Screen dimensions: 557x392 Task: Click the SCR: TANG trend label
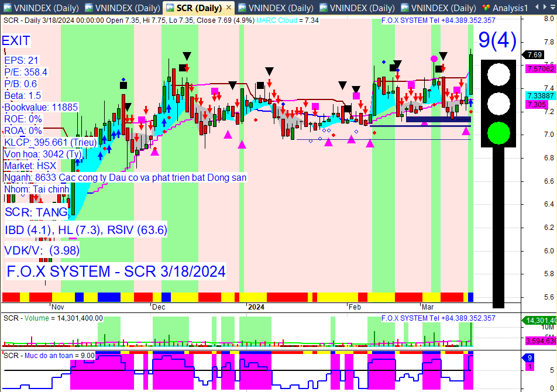click(36, 212)
